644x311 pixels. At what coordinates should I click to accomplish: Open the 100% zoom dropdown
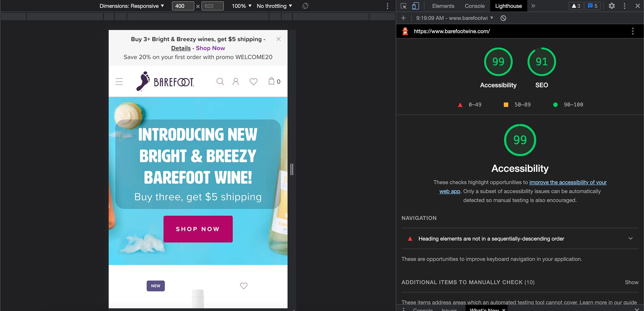(241, 6)
